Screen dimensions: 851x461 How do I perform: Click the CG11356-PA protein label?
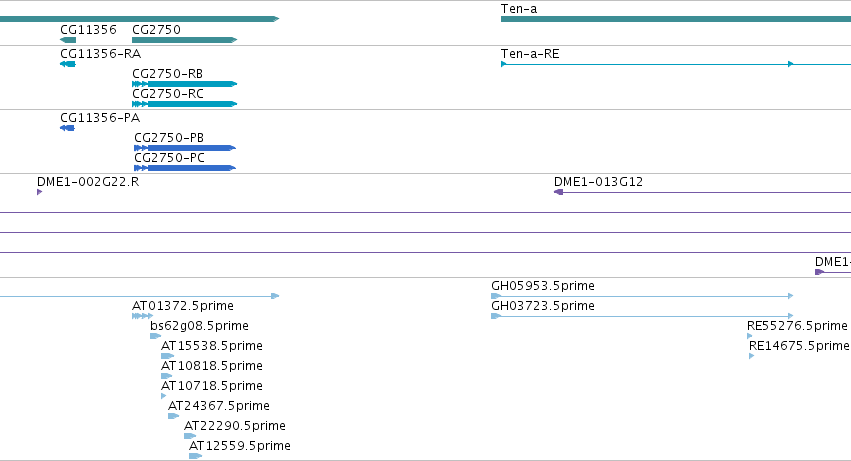tap(100, 118)
